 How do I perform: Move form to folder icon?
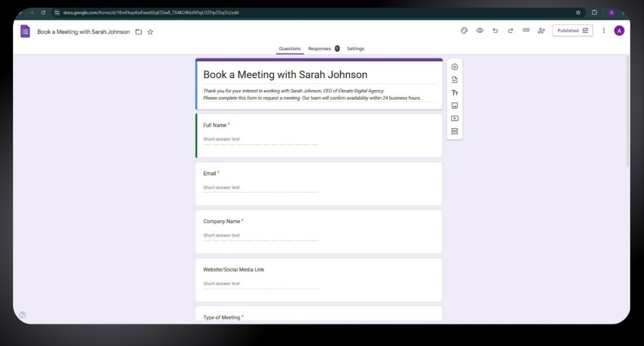point(139,32)
